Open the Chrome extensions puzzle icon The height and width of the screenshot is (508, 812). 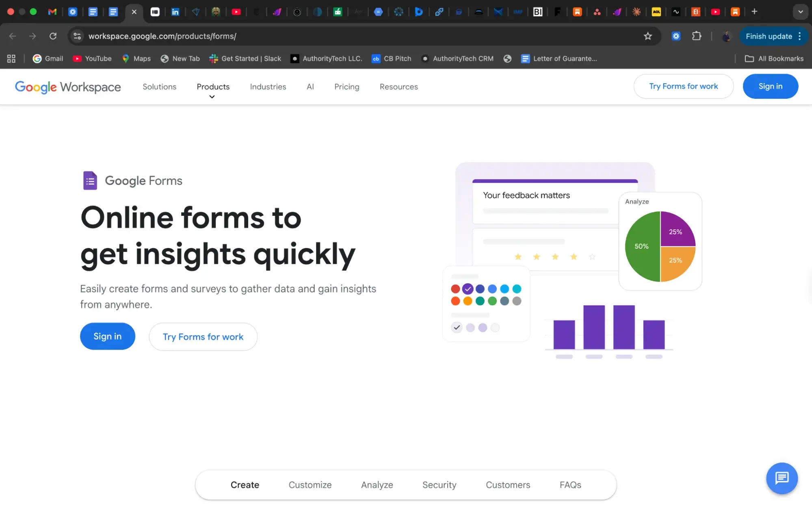coord(697,36)
